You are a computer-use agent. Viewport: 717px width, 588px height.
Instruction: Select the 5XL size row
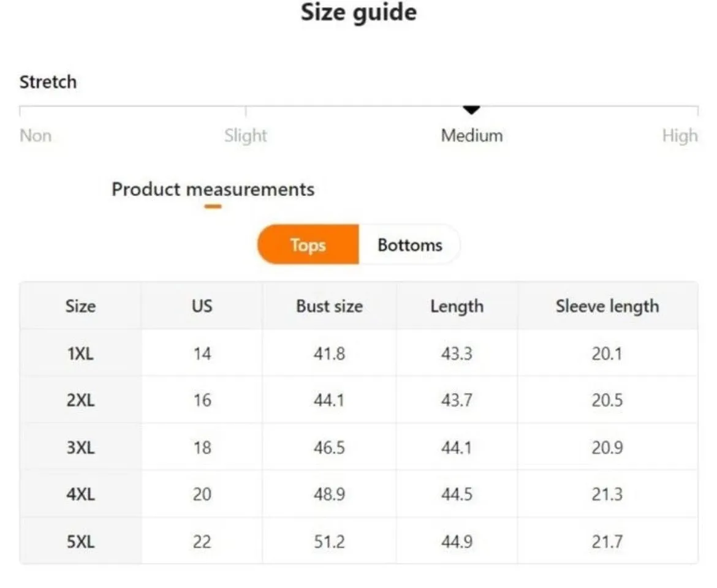[x=359, y=541]
